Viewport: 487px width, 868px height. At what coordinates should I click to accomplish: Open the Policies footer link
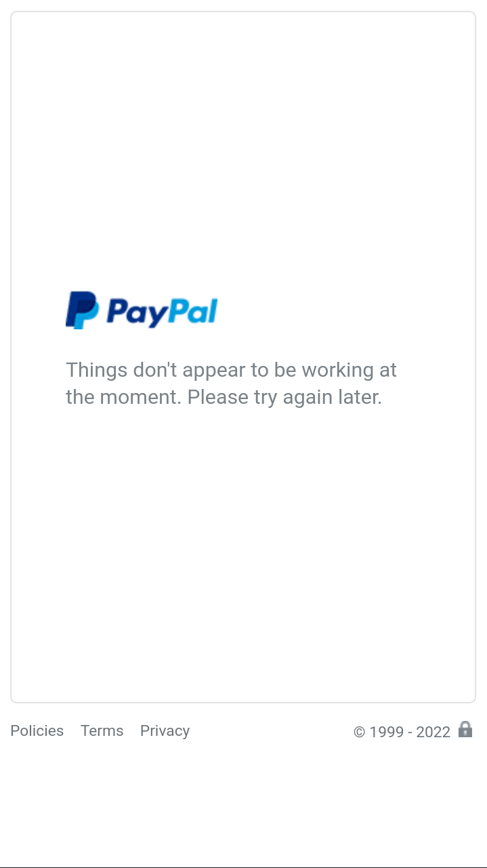click(x=37, y=730)
